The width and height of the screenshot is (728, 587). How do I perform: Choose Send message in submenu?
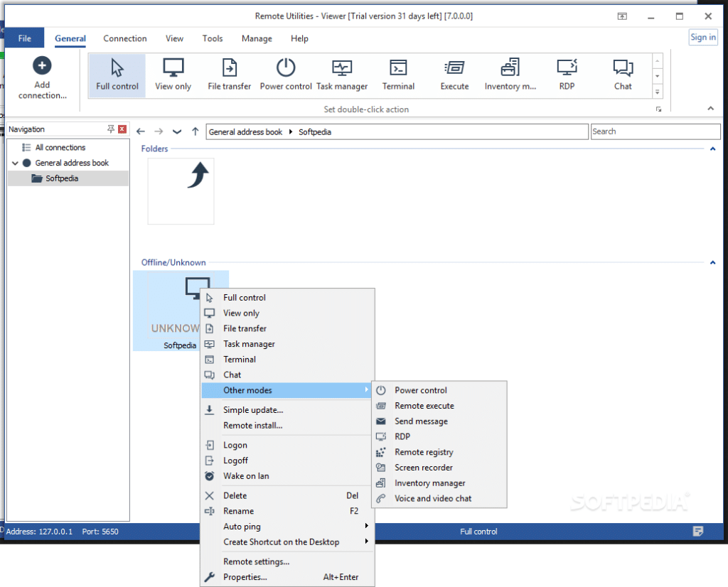point(439,421)
